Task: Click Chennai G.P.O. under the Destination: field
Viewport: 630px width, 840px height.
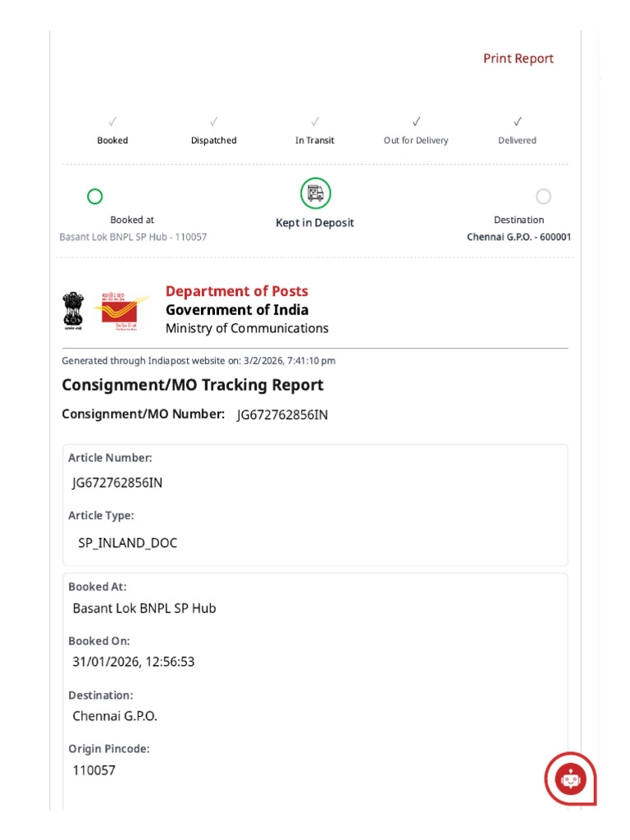Action: pos(115,716)
